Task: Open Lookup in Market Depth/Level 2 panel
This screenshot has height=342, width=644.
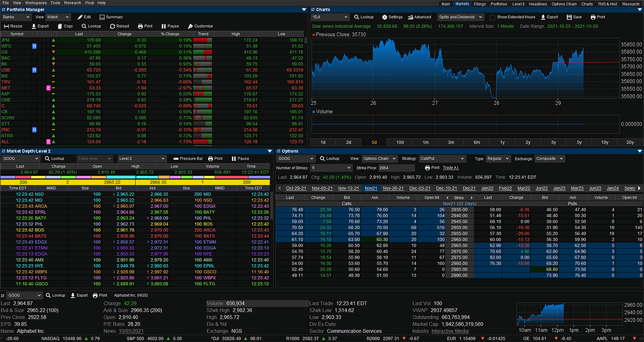Action: tap(54, 159)
